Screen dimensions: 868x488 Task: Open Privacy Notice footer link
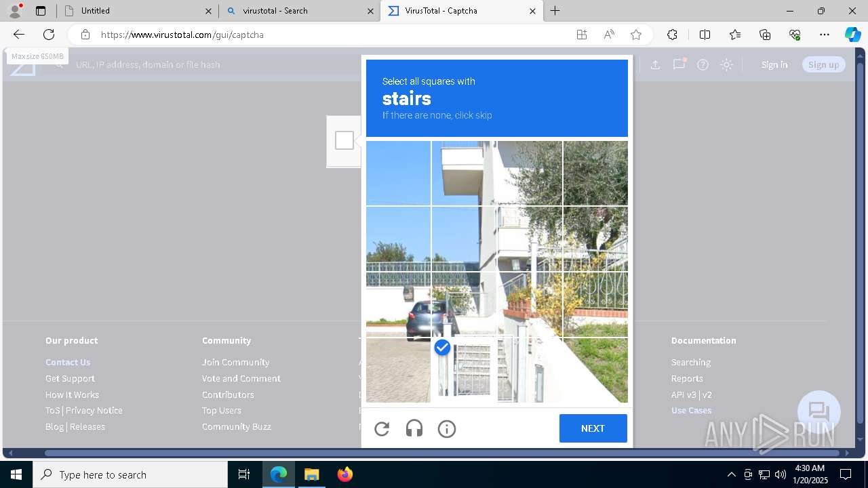point(94,410)
